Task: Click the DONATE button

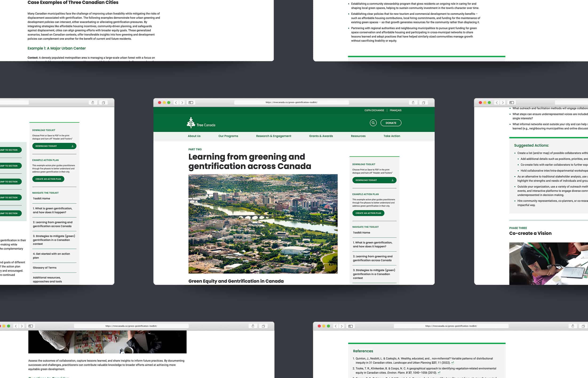Action: click(x=391, y=123)
